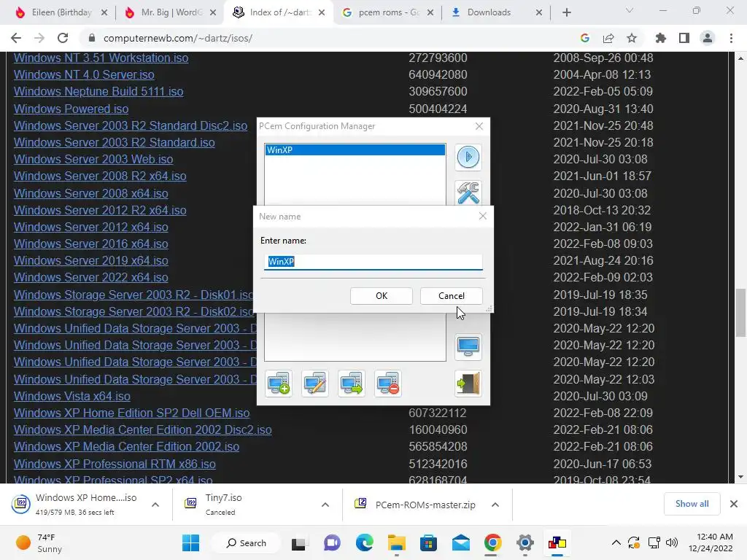Select WinXP in the configuration list
The width and height of the screenshot is (747, 560).
(355, 150)
